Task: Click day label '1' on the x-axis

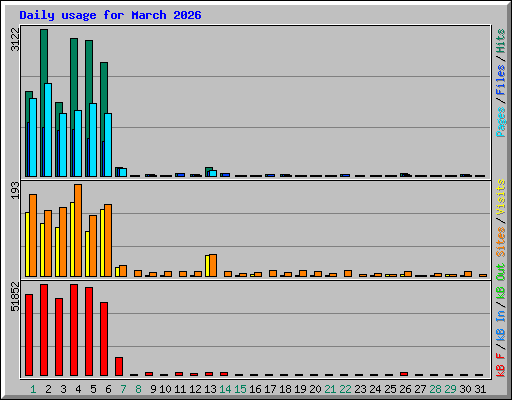Action: [33, 389]
